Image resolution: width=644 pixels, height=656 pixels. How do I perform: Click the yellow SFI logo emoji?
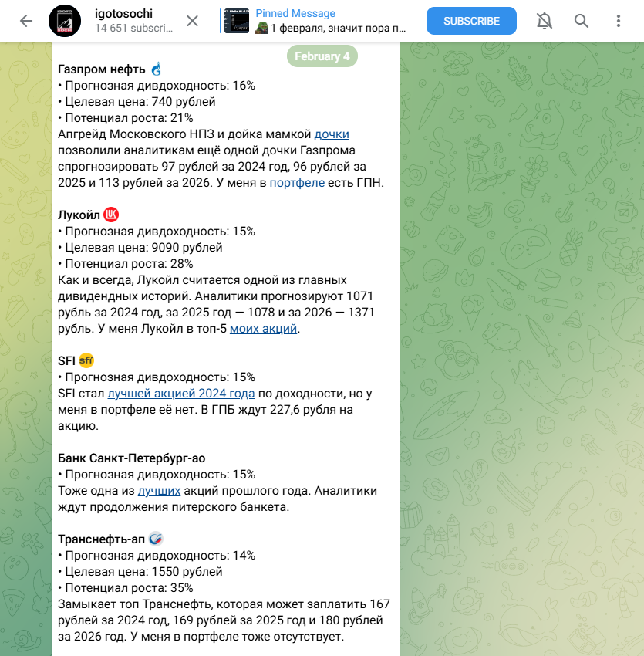[86, 360]
